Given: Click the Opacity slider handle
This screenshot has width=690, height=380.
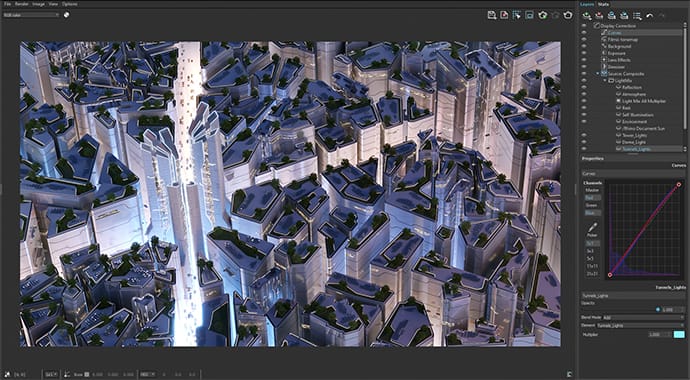Looking at the screenshot, I should [x=658, y=310].
